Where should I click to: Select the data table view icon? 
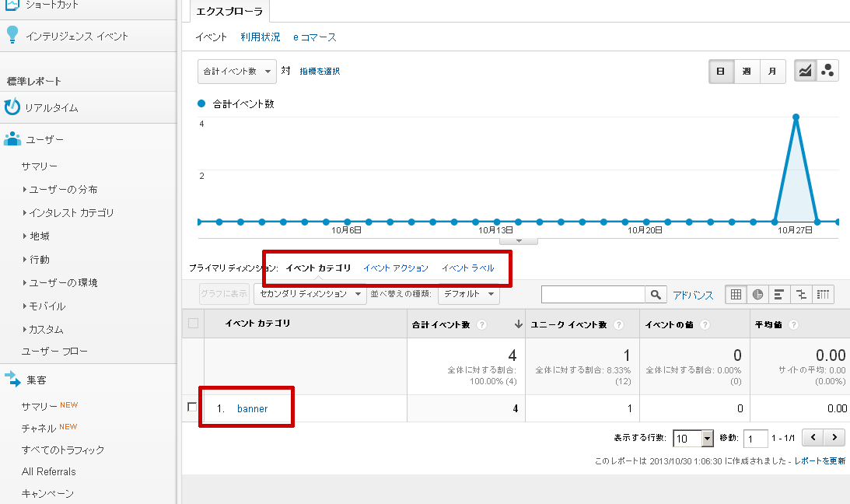point(736,295)
